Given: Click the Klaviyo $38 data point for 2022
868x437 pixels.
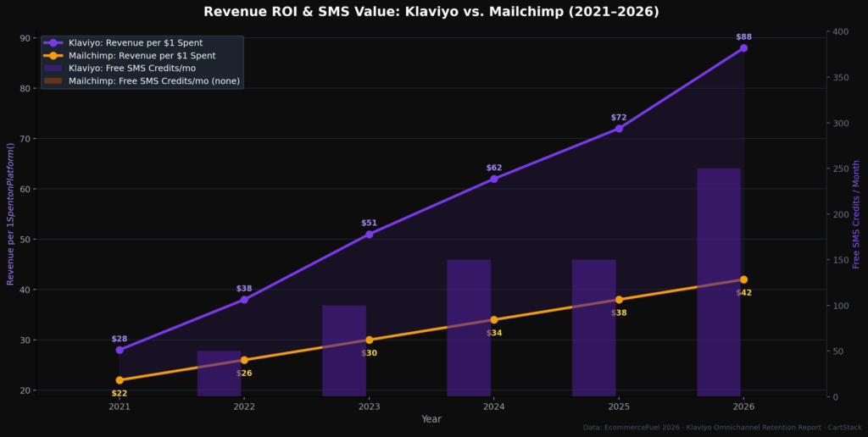Looking at the screenshot, I should tap(244, 299).
